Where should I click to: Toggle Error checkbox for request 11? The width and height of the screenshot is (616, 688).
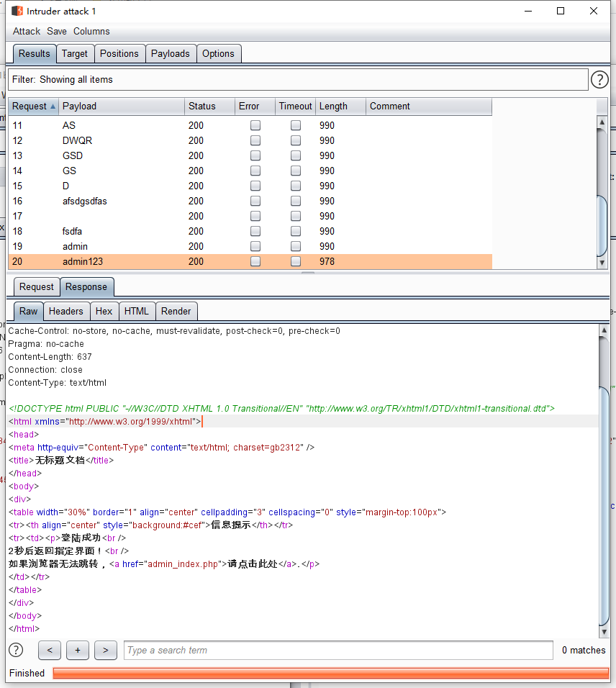tap(255, 125)
